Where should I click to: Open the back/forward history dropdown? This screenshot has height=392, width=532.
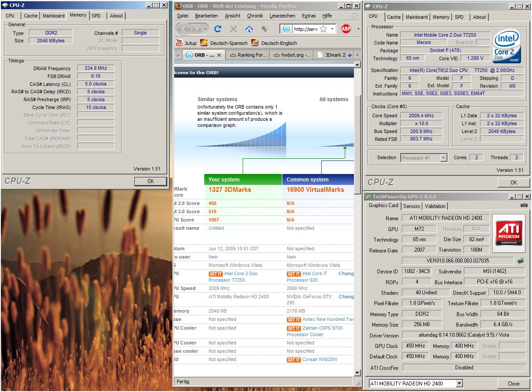coord(205,29)
